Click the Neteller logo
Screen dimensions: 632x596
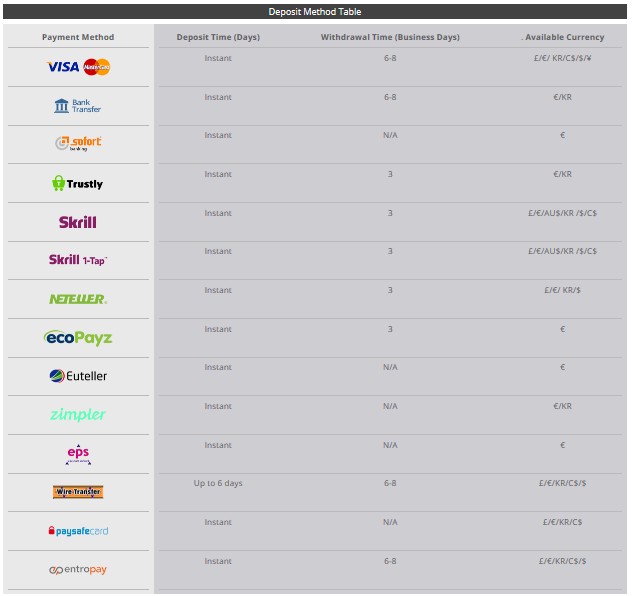78,299
